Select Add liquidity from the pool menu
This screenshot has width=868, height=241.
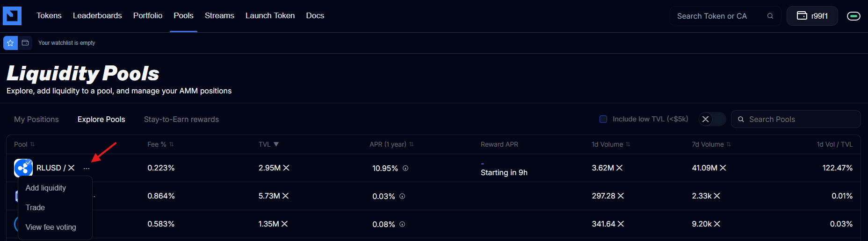point(46,188)
